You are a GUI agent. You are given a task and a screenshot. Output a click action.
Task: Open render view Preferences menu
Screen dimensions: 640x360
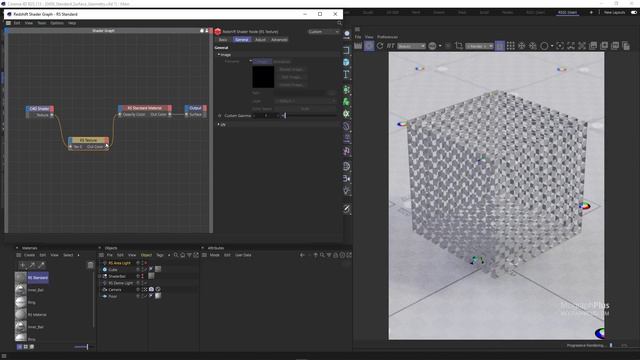387,37
